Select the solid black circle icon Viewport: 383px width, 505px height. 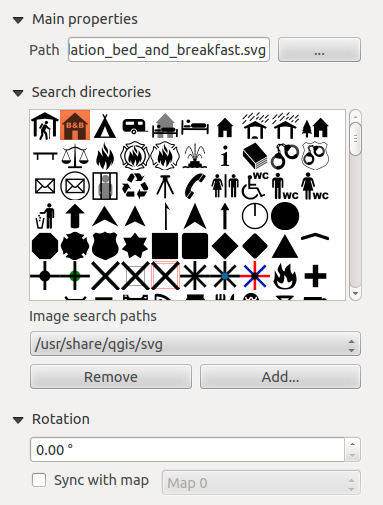pyautogui.click(x=285, y=216)
